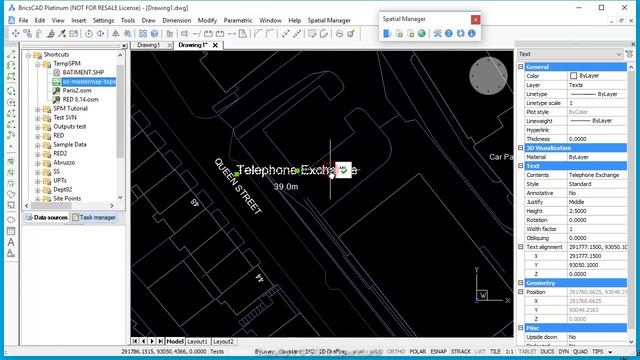Click the Spatial Manager blue import icon

click(x=387, y=33)
